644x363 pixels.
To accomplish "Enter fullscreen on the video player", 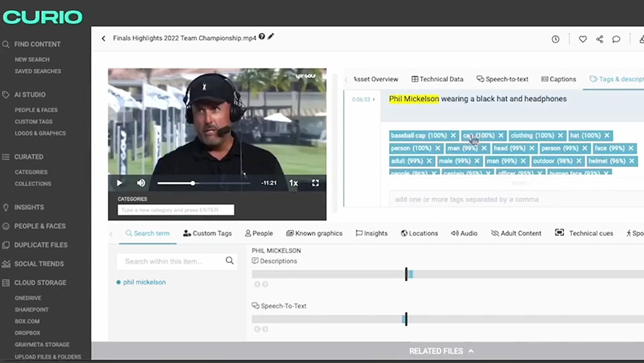I will (x=316, y=183).
